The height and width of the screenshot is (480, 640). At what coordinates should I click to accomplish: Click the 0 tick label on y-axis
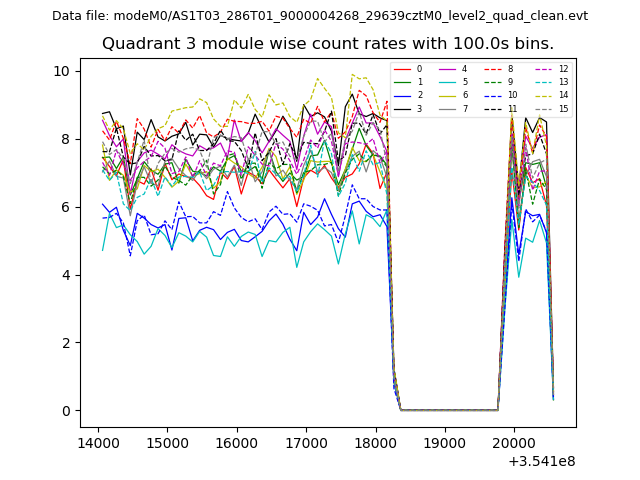(x=65, y=411)
